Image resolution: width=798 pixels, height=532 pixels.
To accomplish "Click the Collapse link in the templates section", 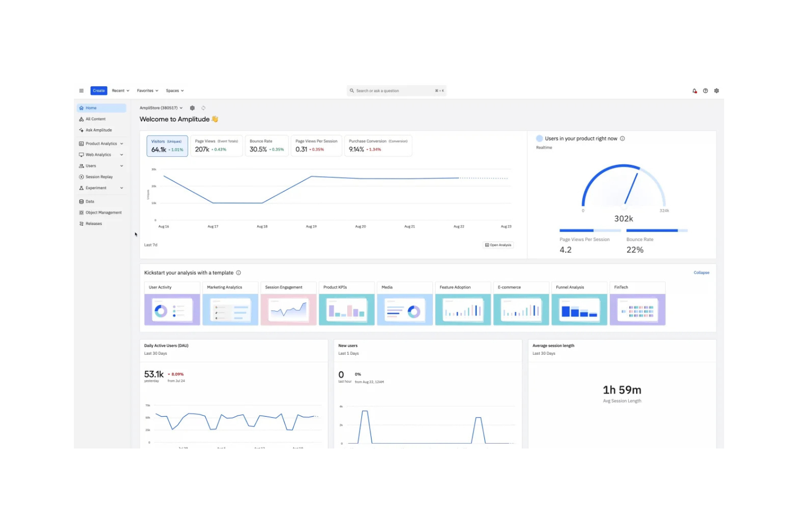I will click(701, 273).
